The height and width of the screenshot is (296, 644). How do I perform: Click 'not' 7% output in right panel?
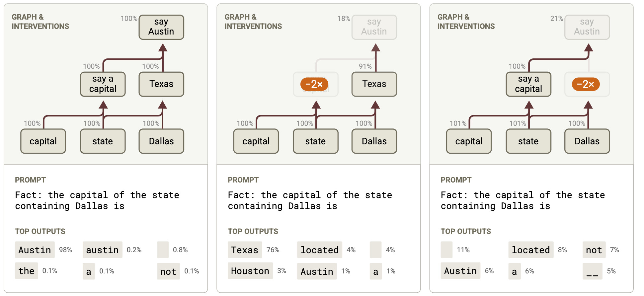tap(594, 250)
